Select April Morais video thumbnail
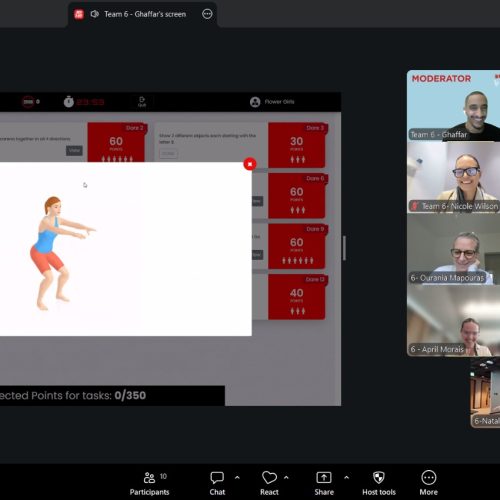 coord(453,321)
